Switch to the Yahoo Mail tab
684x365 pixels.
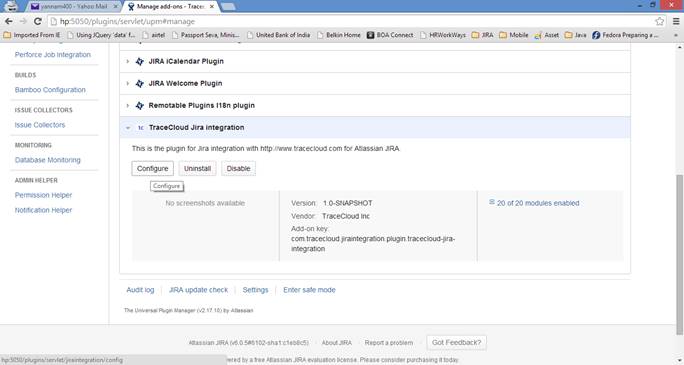[75, 7]
